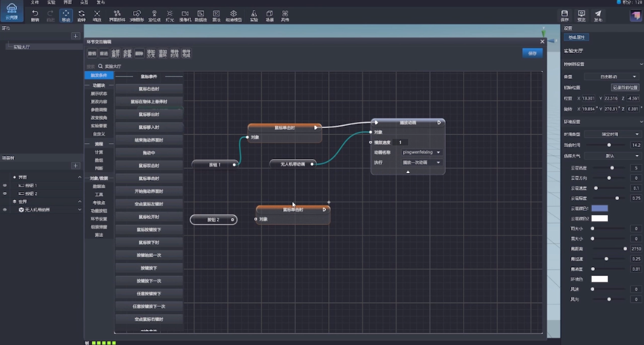Click the 云层颜色1 blue color swatch

click(600, 208)
